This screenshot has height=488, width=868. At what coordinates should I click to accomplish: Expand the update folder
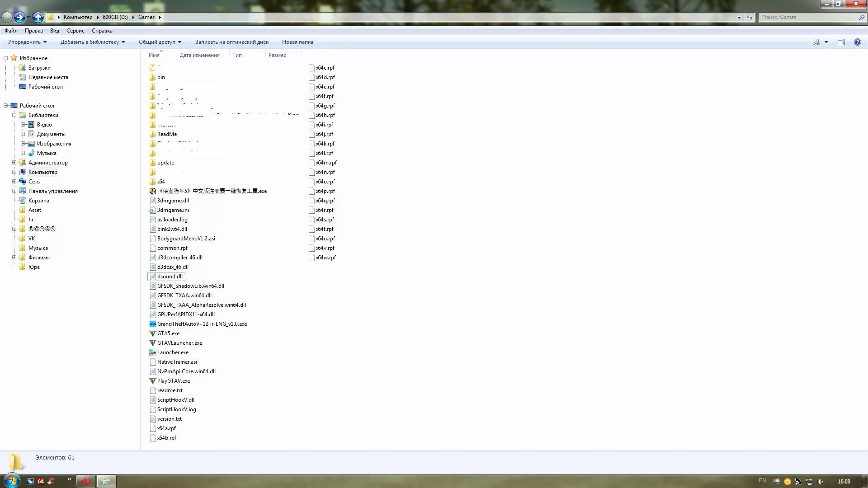165,162
